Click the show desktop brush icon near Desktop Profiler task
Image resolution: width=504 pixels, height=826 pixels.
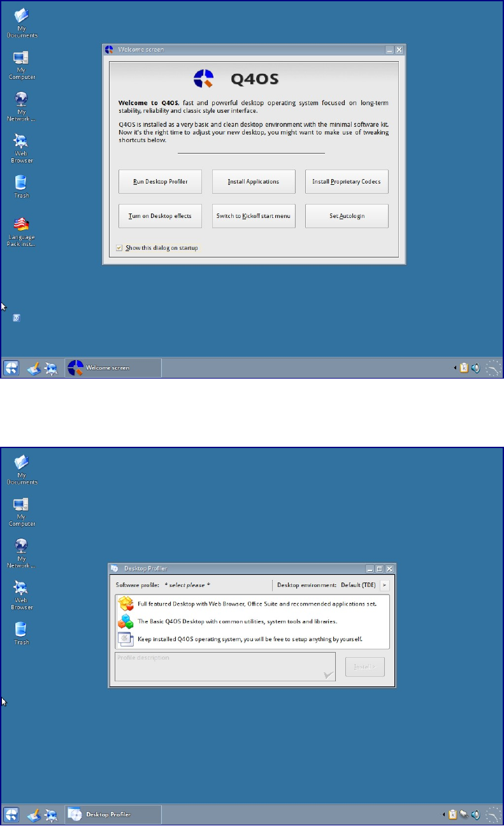click(34, 815)
